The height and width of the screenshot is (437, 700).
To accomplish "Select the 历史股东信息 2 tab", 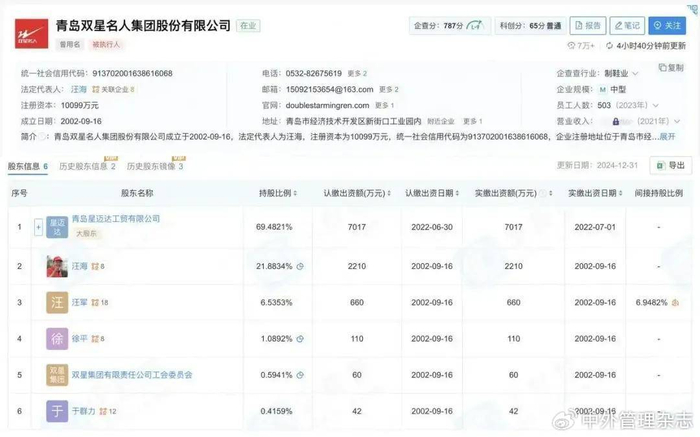I will (x=88, y=166).
